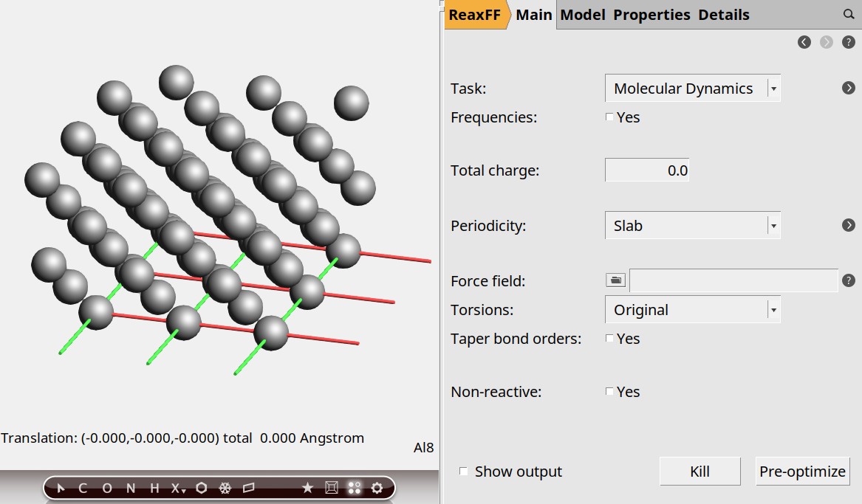Viewport: 862px width, 504px height.
Task: Open the Properties tab
Action: [651, 15]
